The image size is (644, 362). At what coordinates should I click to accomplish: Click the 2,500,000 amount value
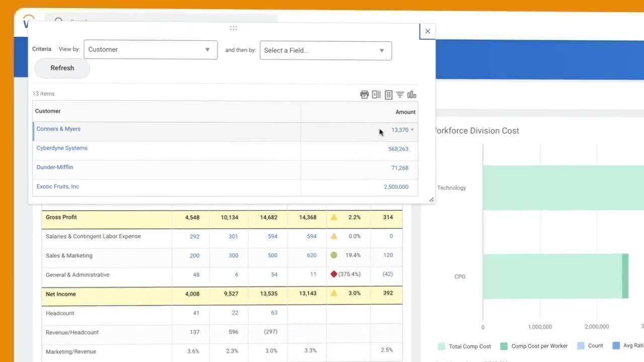tap(396, 187)
